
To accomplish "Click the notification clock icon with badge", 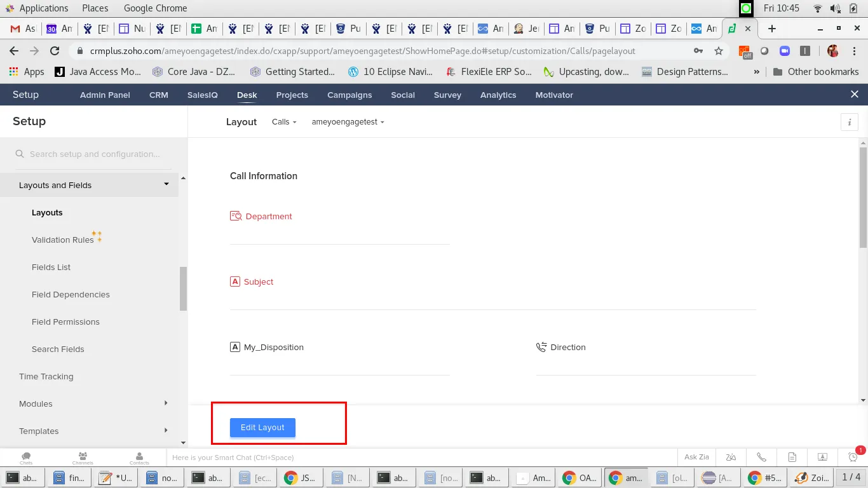I will pyautogui.click(x=853, y=456).
